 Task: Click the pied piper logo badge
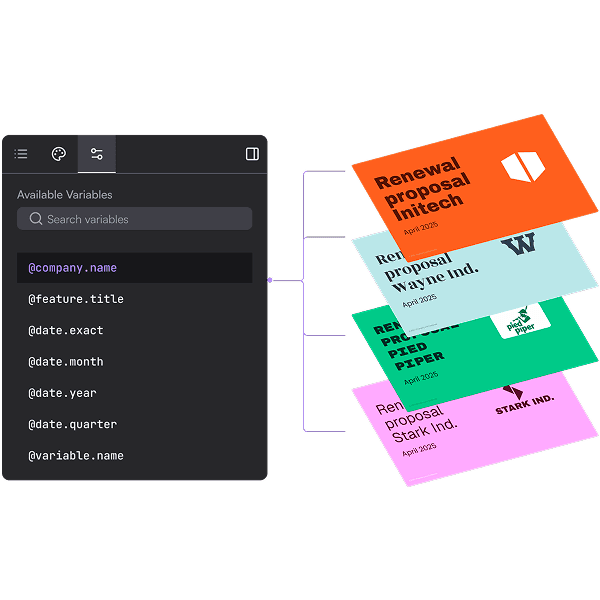pyautogui.click(x=520, y=321)
